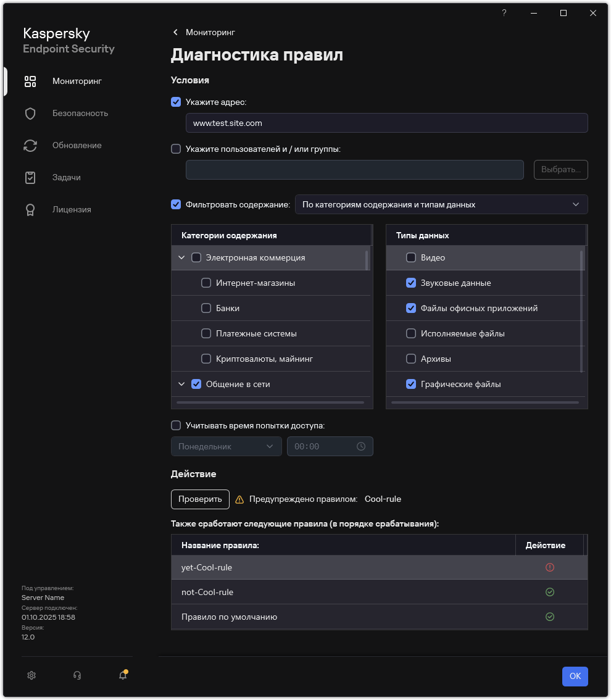Image resolution: width=611 pixels, height=700 pixels.
Task: Check the Видео data type checkbox
Action: point(411,257)
